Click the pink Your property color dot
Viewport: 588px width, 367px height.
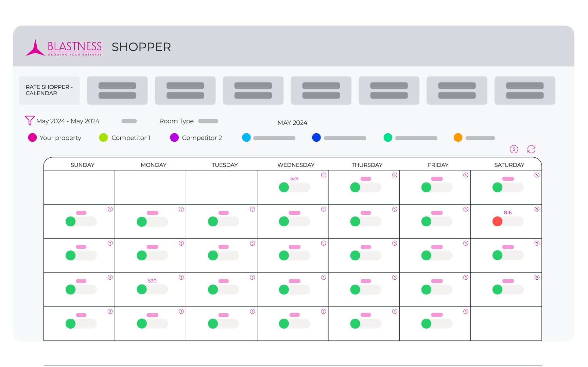point(32,138)
